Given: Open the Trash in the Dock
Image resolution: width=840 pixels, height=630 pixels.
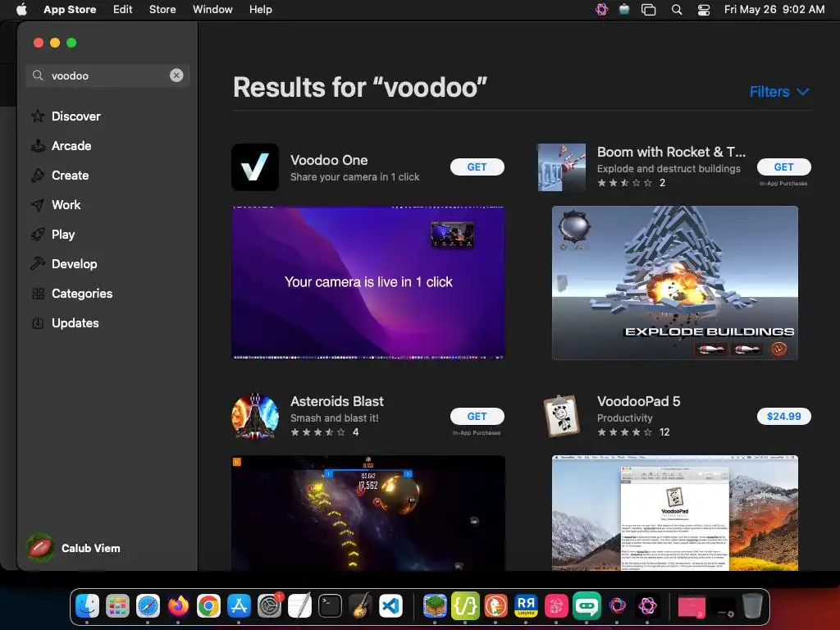Looking at the screenshot, I should pyautogui.click(x=752, y=606).
